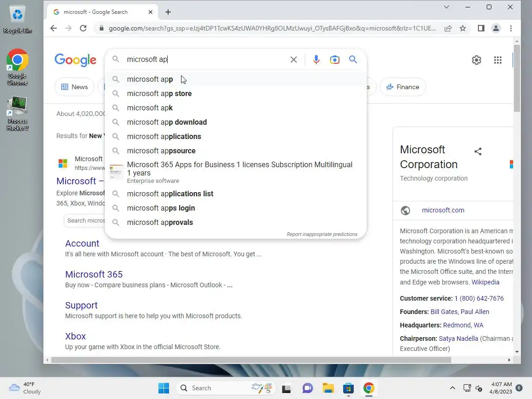Open Microsoft Store from taskbar

[x=349, y=388]
